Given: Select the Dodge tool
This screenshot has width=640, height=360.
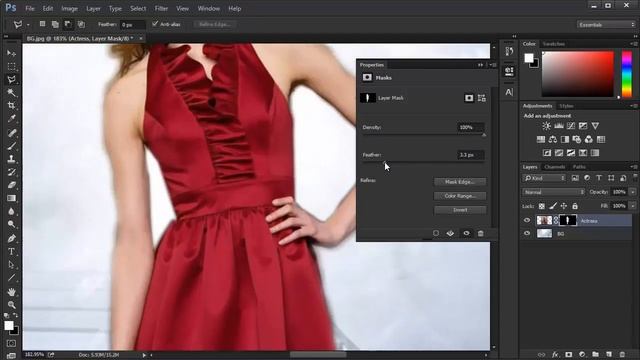Looking at the screenshot, I should [11, 224].
